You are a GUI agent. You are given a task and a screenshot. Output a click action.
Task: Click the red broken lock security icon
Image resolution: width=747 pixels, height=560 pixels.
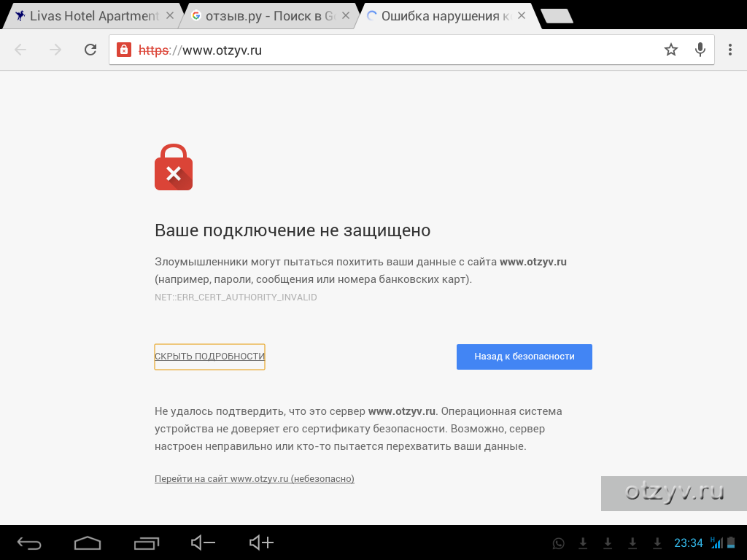124,50
